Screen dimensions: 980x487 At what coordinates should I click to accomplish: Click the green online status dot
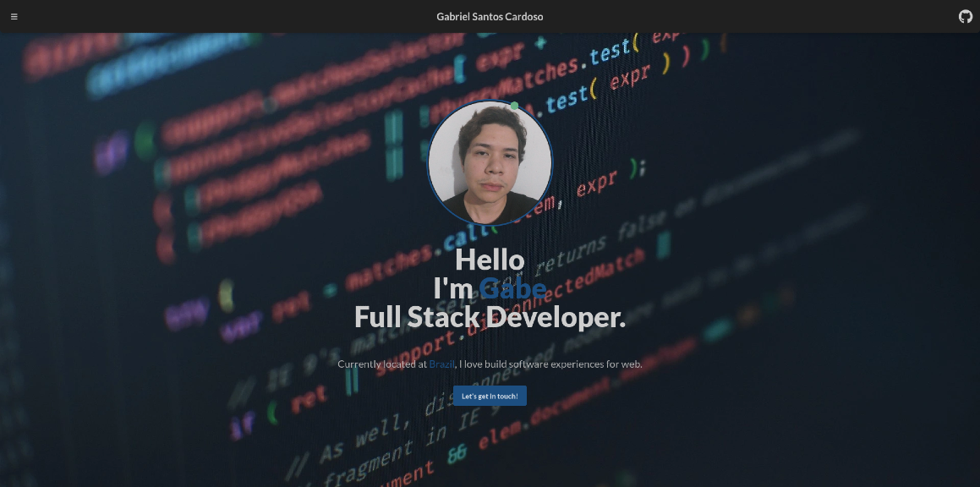pos(514,106)
